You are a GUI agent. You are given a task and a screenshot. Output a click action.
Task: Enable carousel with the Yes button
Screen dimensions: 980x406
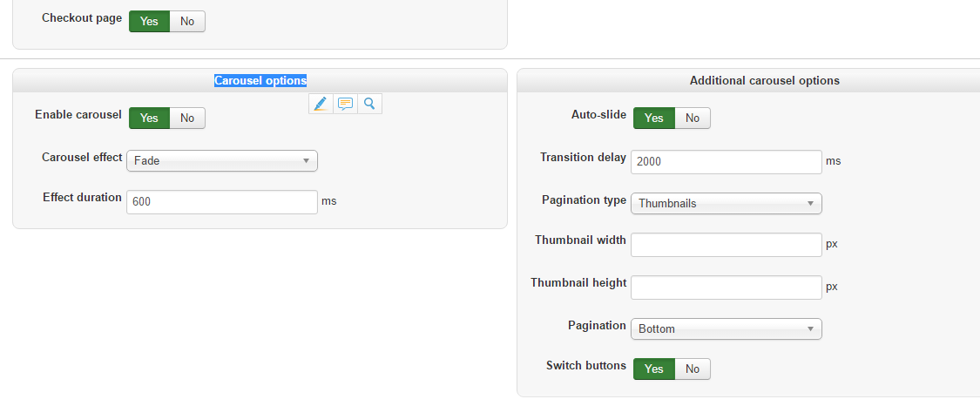point(149,118)
